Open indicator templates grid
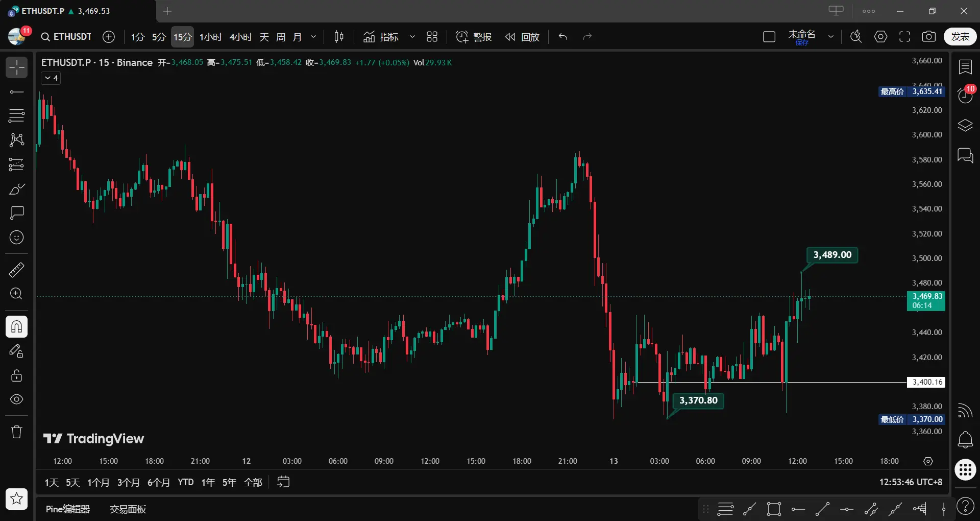 coord(432,37)
